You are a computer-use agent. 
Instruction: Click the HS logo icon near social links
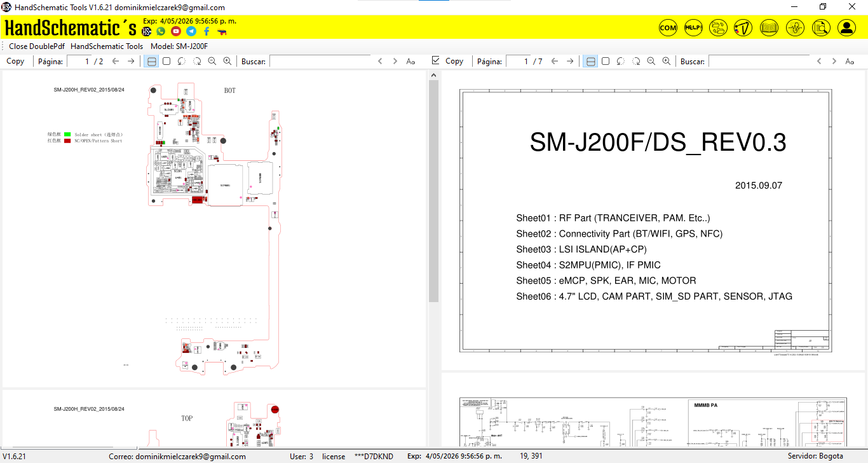coord(147,31)
